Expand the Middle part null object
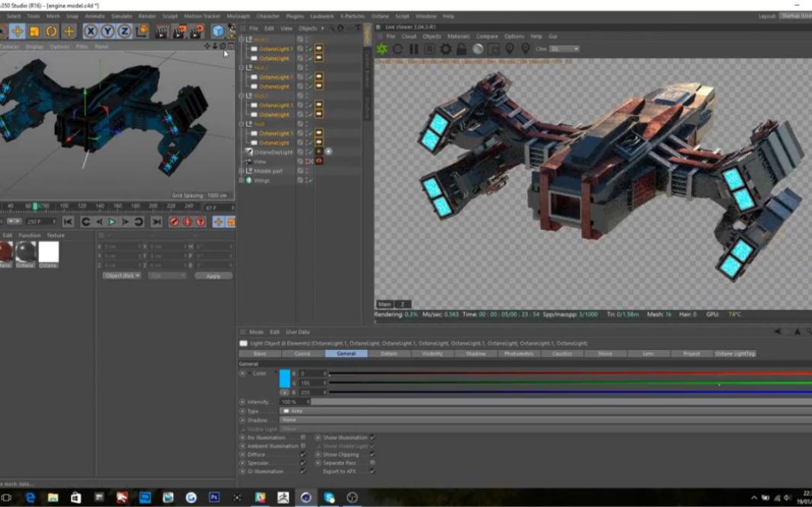Screen dimensions: 812x507 coord(242,171)
